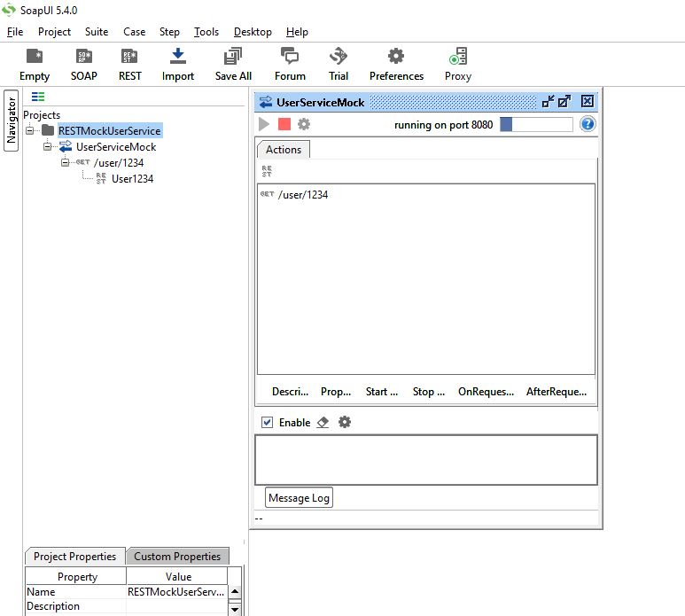
Task: Toggle the Enable message log checkbox
Action: point(267,423)
